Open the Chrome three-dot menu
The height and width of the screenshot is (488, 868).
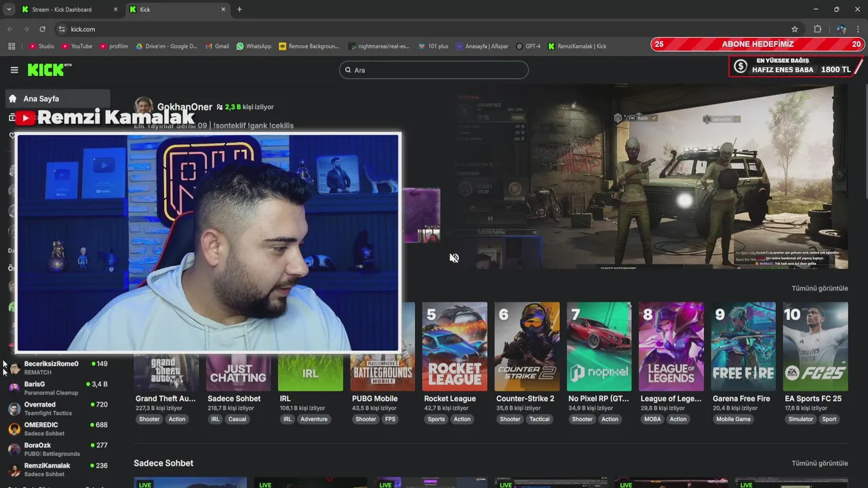pyautogui.click(x=858, y=29)
